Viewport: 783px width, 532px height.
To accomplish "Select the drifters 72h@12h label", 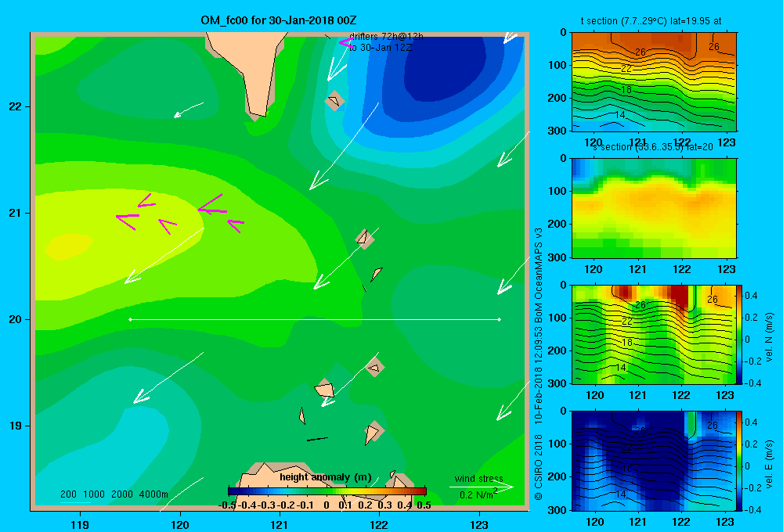I will click(386, 37).
